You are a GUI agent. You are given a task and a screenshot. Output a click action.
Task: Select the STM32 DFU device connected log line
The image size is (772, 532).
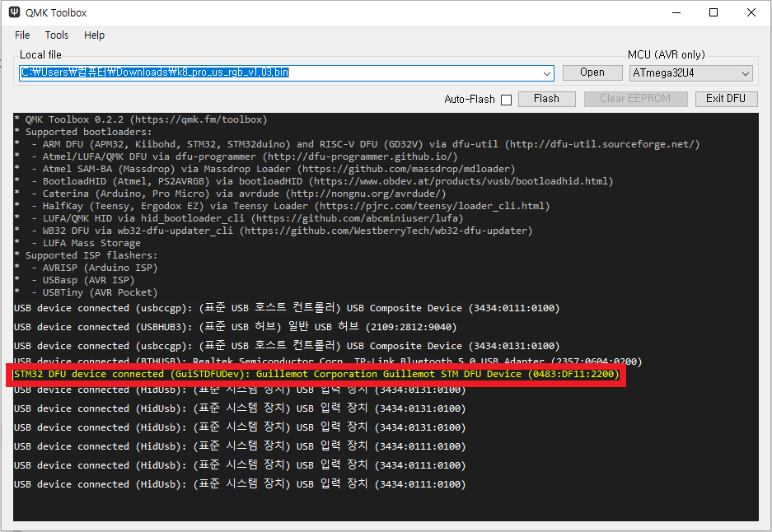click(316, 375)
